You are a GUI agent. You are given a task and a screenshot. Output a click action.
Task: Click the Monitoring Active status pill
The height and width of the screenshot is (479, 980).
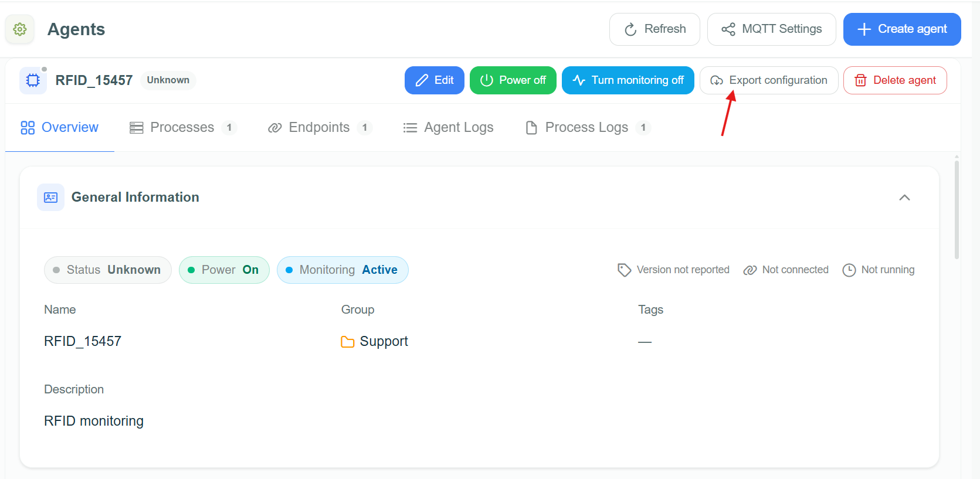[343, 270]
